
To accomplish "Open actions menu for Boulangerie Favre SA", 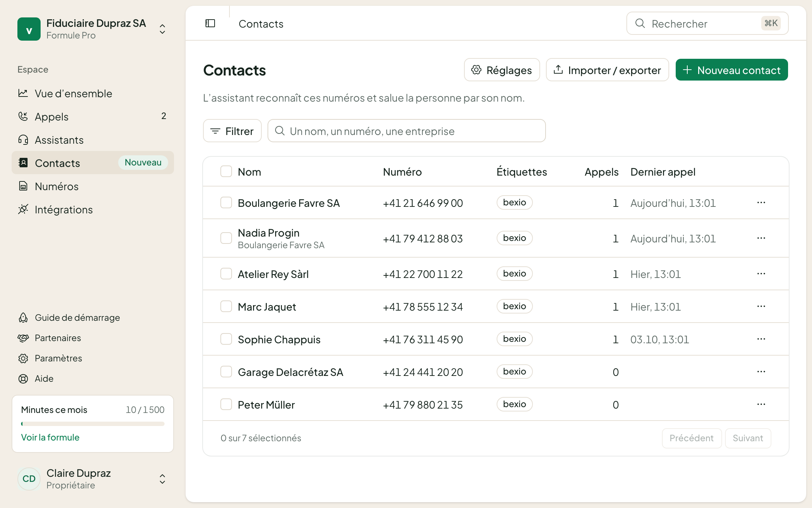I will coord(761,202).
